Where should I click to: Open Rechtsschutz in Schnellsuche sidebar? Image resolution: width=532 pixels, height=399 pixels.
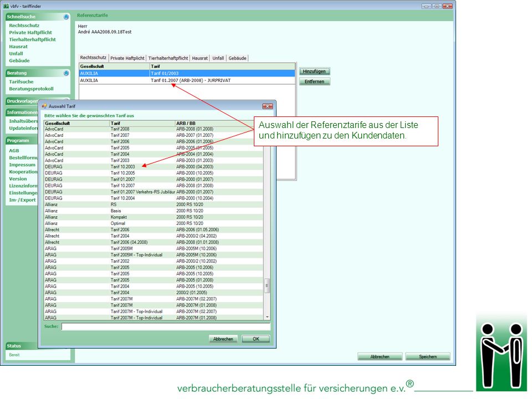tap(24, 25)
